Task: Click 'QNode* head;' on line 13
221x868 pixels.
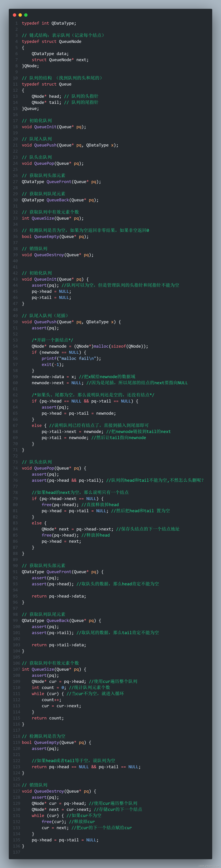Action: [x=46, y=96]
